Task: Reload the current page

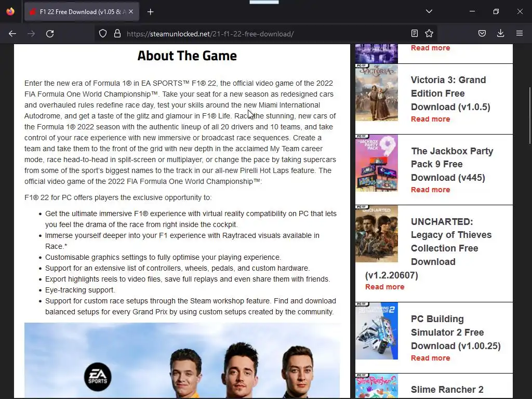Action: click(50, 34)
